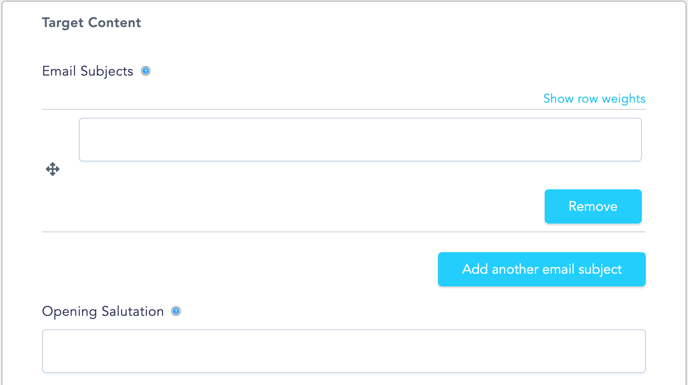
Task: Place cursor in the empty subject input
Action: coord(360,140)
